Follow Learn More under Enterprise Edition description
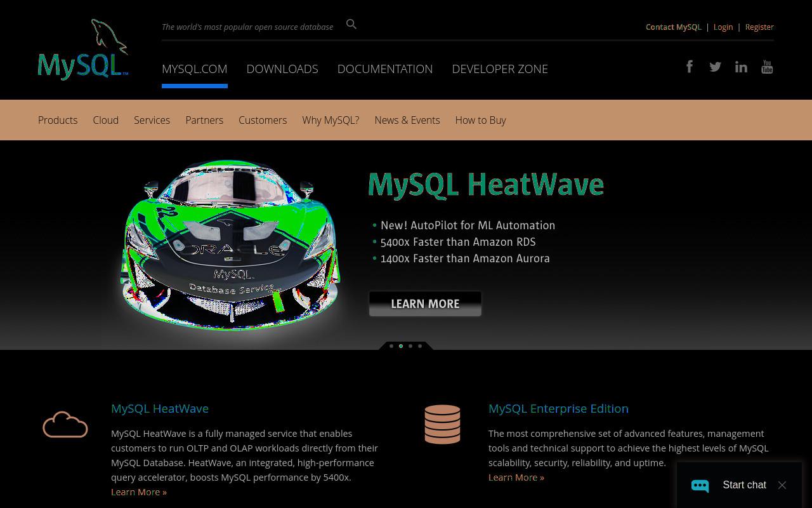 point(516,477)
